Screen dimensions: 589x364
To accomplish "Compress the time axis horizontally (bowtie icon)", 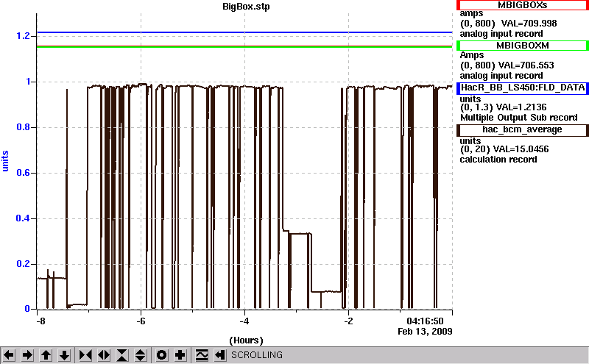I will pos(85,355).
